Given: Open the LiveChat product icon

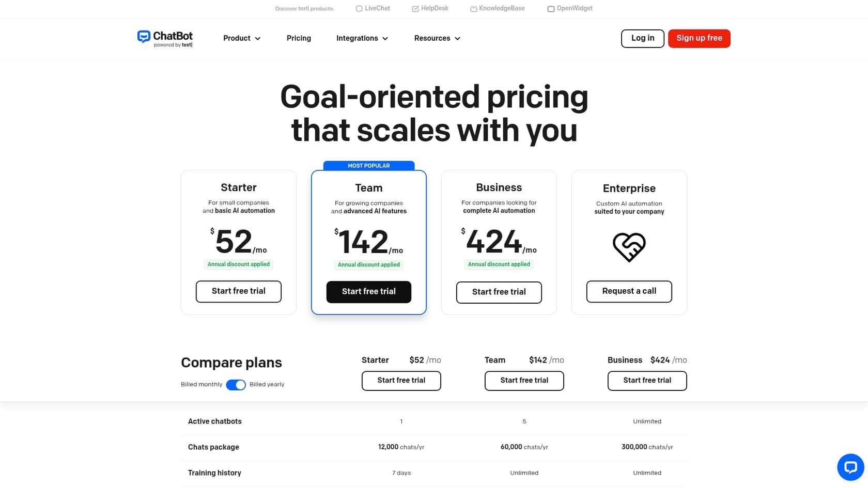Looking at the screenshot, I should tap(359, 8).
